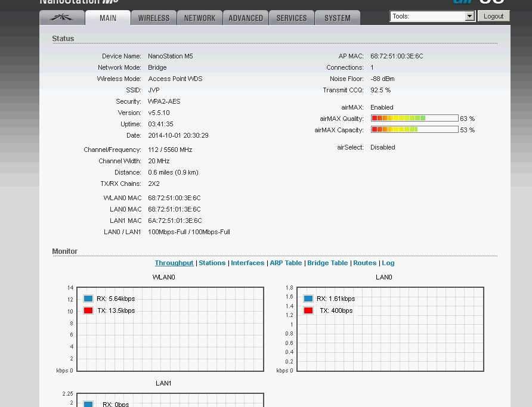The image size is (532, 407).
Task: Select the AP MAC address value
Action: [x=397, y=56]
